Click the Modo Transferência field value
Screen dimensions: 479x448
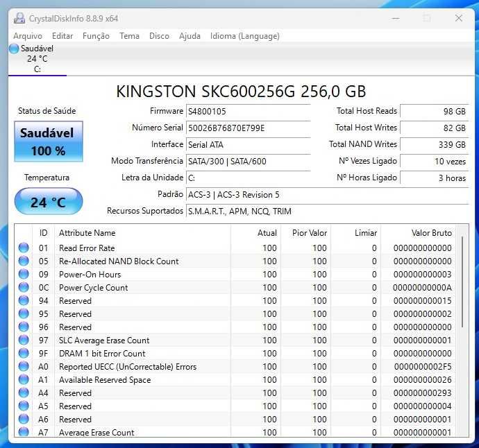[248, 161]
